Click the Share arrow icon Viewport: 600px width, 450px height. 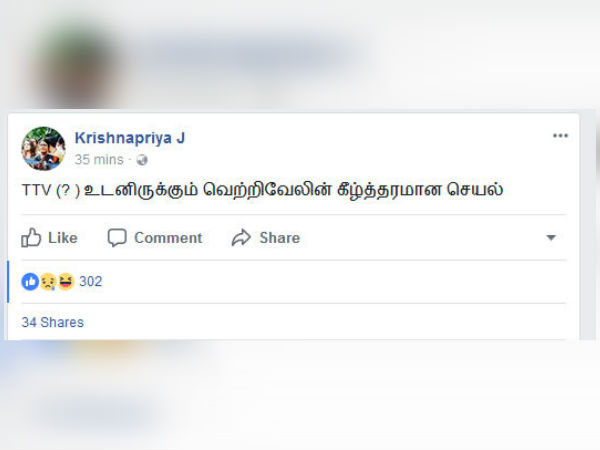(x=241, y=238)
